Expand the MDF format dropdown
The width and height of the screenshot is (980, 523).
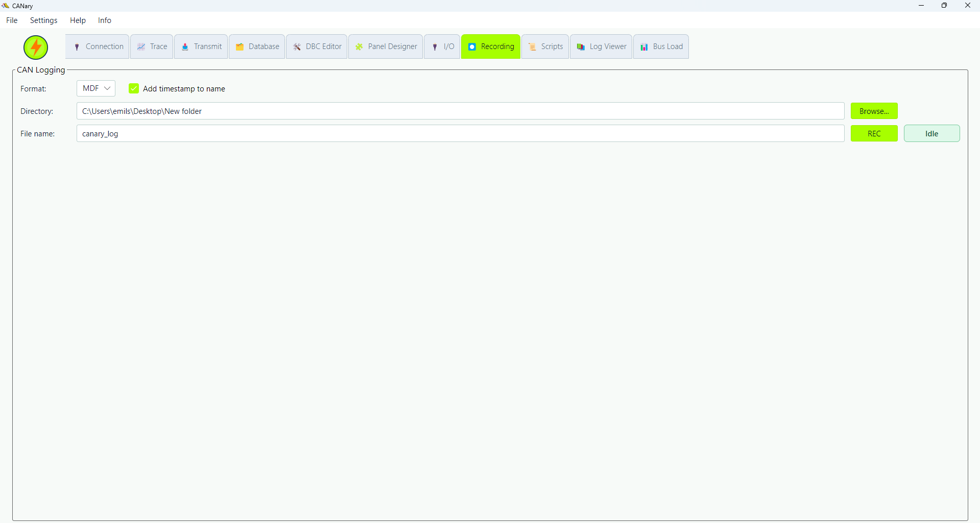(x=96, y=88)
